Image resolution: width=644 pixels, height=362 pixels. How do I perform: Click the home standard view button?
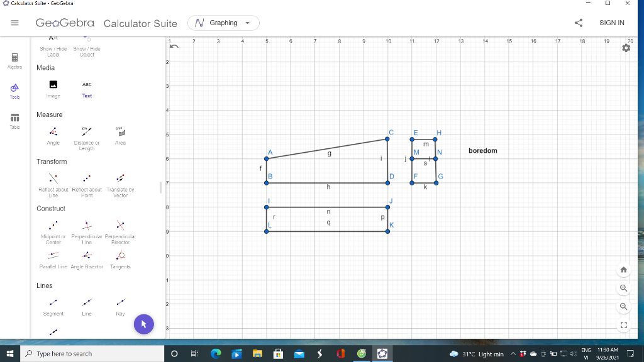click(623, 270)
